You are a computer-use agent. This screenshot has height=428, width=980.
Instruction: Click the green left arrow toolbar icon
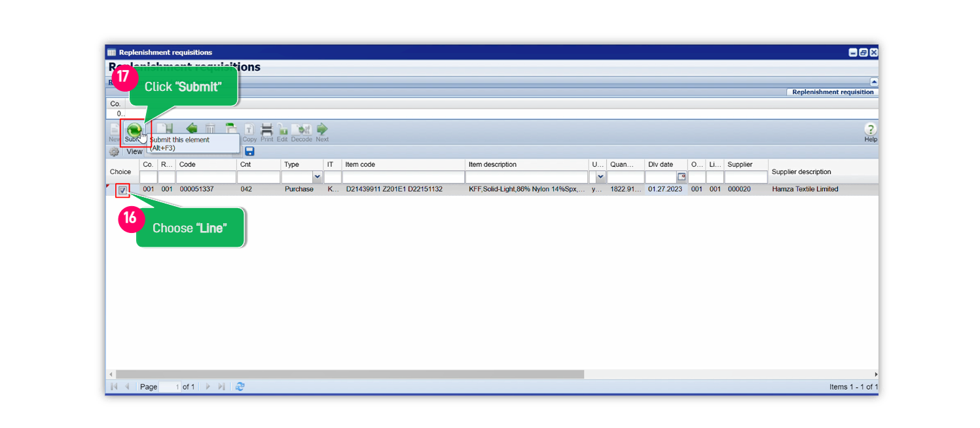192,129
